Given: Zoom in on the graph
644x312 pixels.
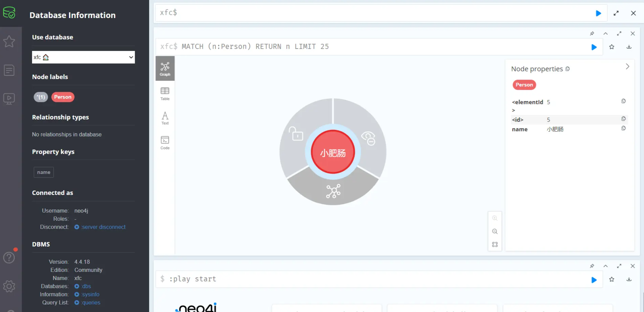Looking at the screenshot, I should (x=495, y=218).
